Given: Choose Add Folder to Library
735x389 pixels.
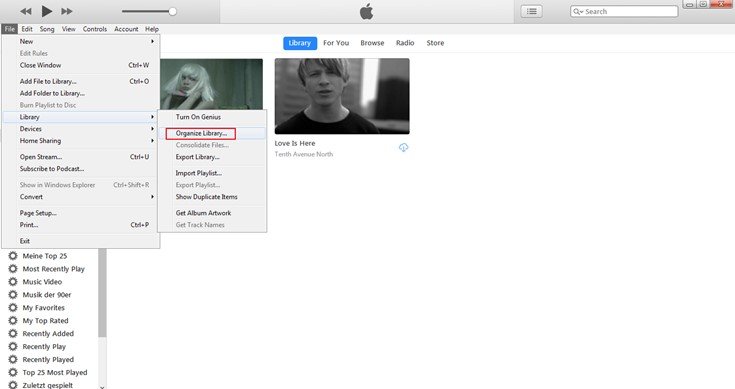Looking at the screenshot, I should pos(81,93).
